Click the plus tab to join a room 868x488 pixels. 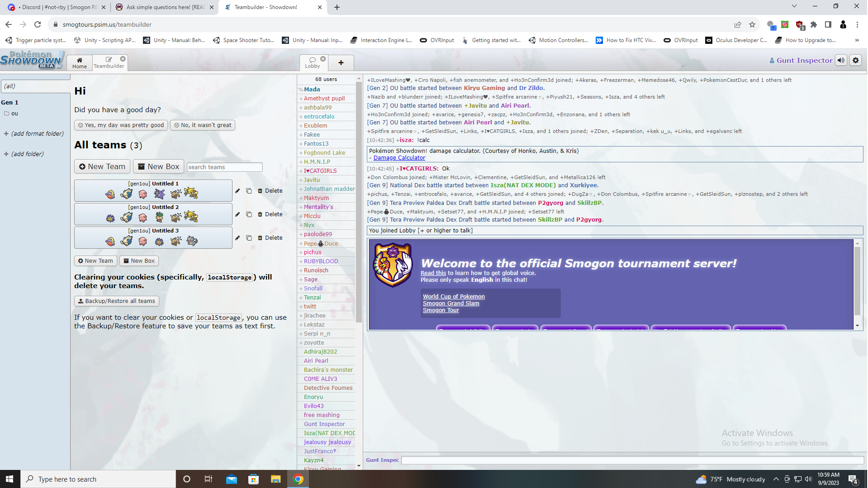coord(341,63)
